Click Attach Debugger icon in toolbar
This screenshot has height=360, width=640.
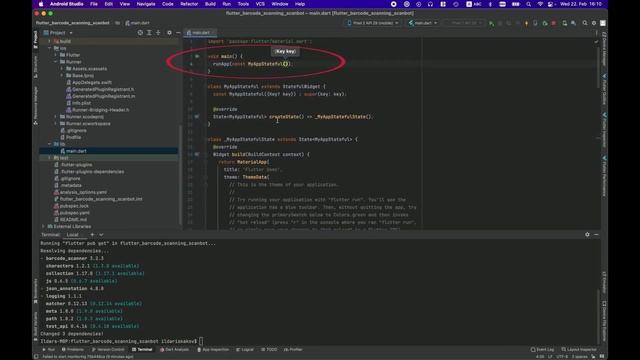pyautogui.click(x=544, y=23)
